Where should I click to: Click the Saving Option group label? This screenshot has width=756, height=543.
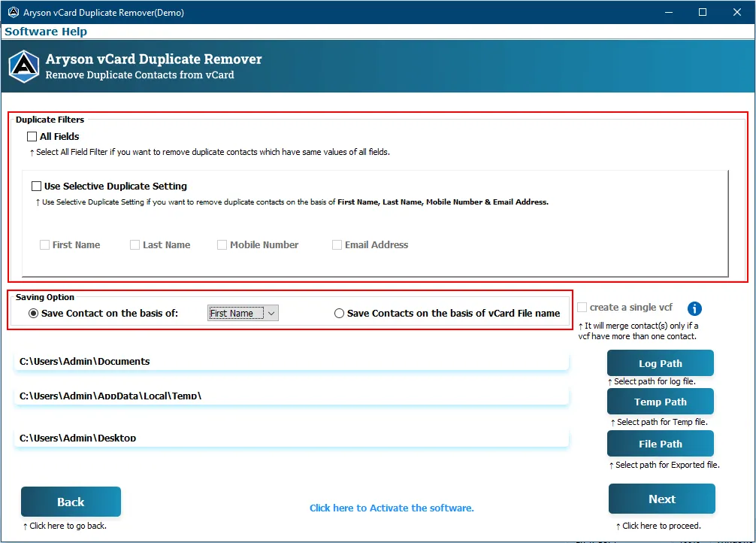[x=45, y=297]
